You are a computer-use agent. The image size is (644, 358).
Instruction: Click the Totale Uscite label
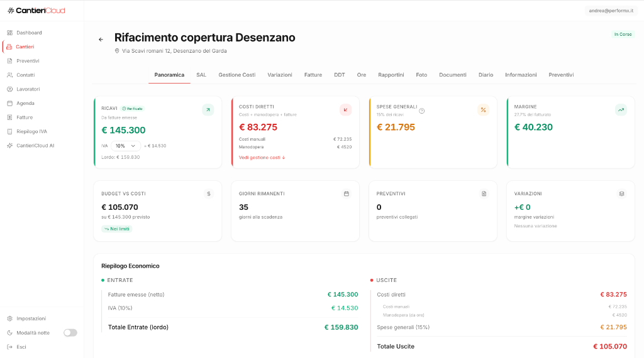tap(396, 347)
